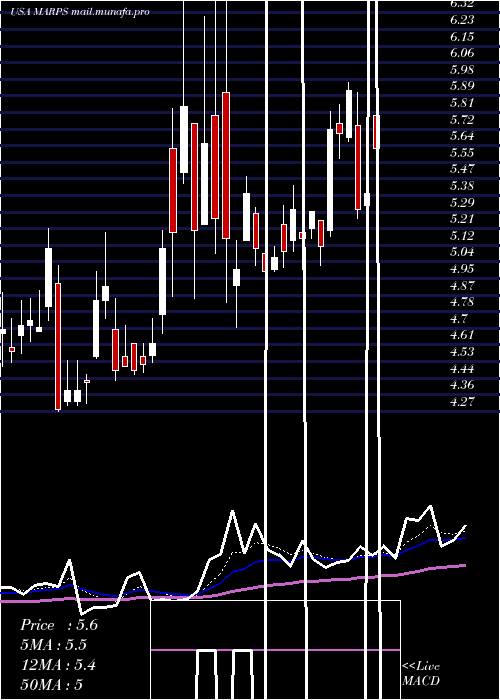Click the 5.04 price axis label
This screenshot has width=500, height=700.
(x=462, y=252)
